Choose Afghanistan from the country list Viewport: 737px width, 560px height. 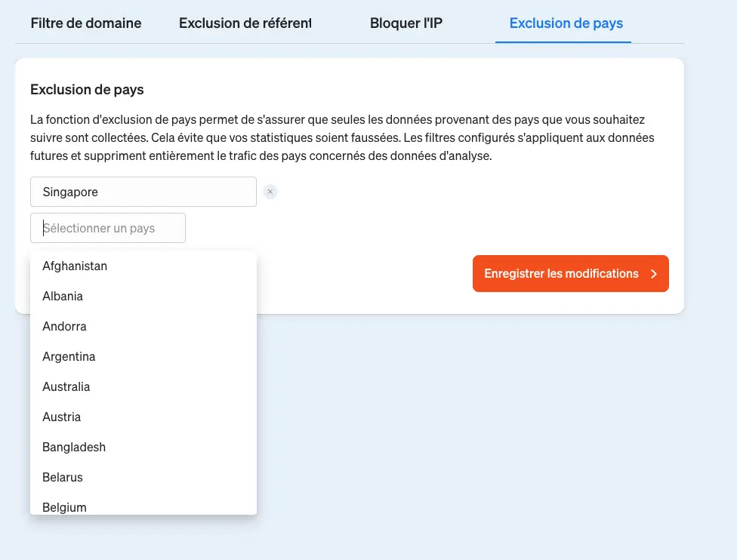coord(143,266)
